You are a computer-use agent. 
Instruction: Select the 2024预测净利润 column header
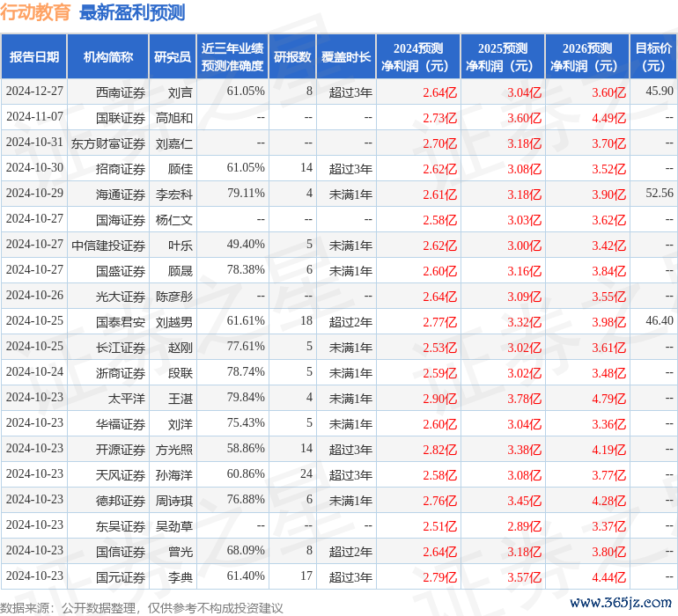pos(418,56)
